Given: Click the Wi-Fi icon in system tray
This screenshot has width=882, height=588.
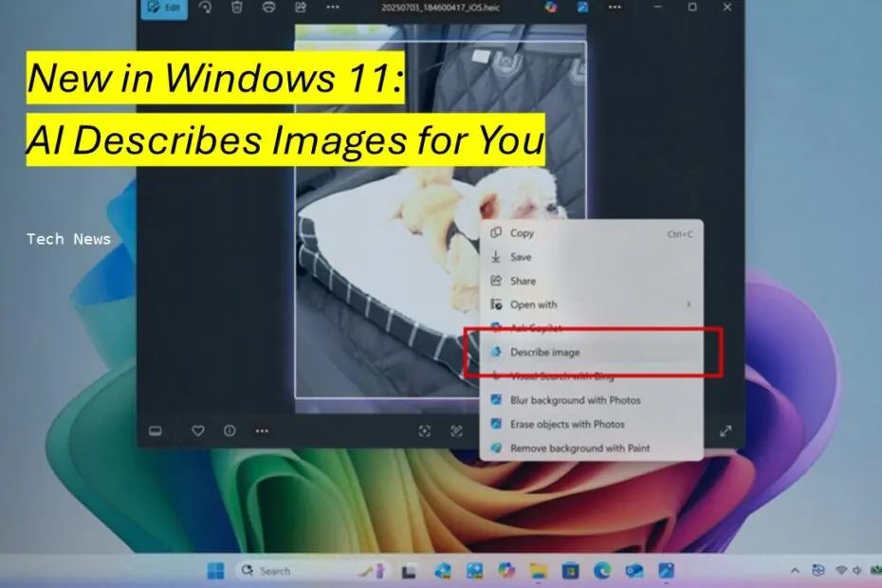Looking at the screenshot, I should (x=841, y=570).
